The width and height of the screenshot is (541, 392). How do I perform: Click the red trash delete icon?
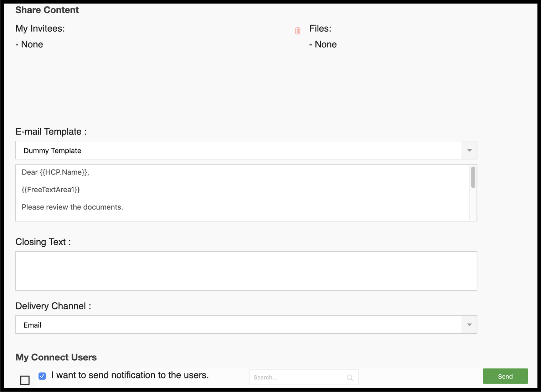click(x=298, y=31)
